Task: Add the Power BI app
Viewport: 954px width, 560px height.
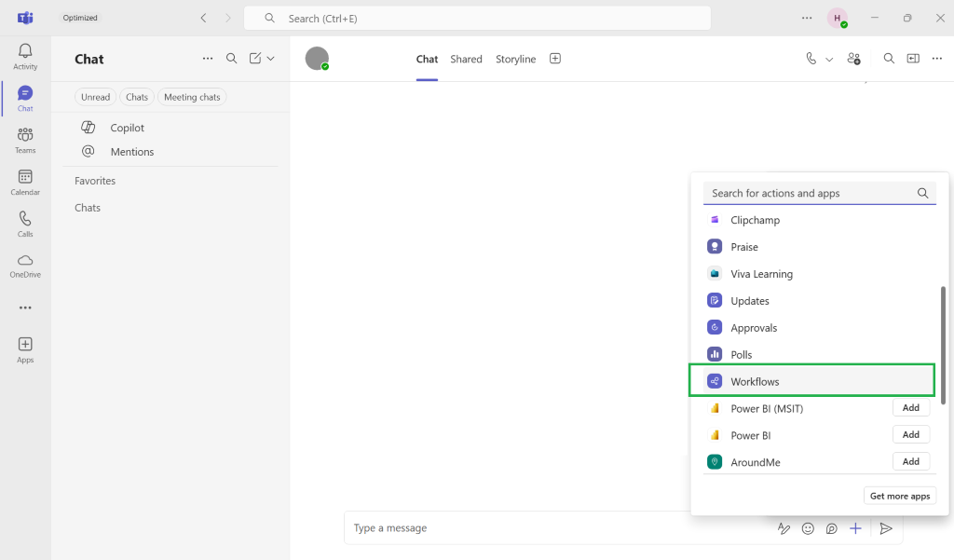Action: point(911,434)
